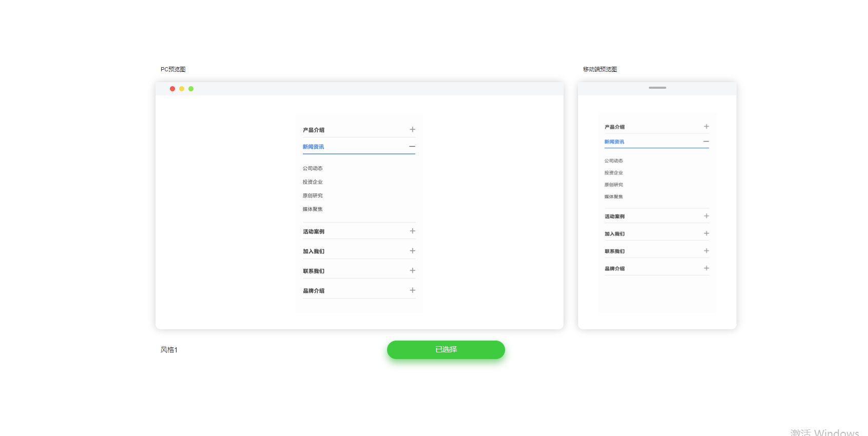Click plus icon beside 产品介绍 in mobile preview
The height and width of the screenshot is (436, 868).
[x=706, y=127]
